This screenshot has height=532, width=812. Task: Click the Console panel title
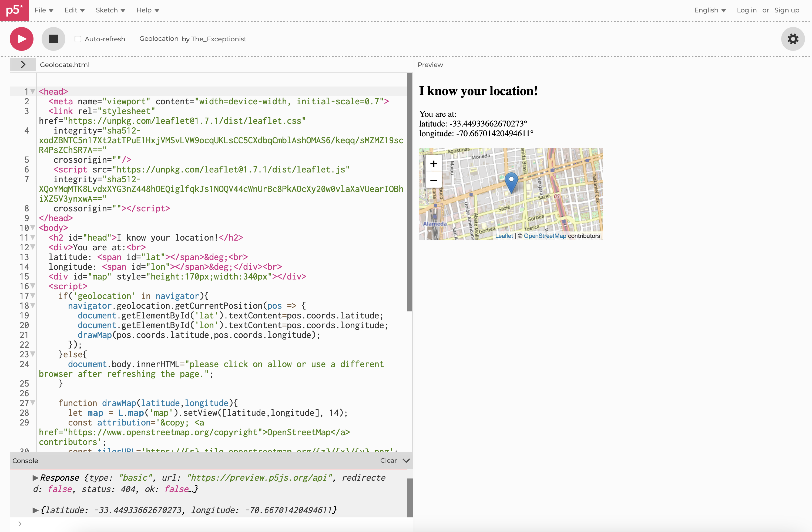click(25, 461)
